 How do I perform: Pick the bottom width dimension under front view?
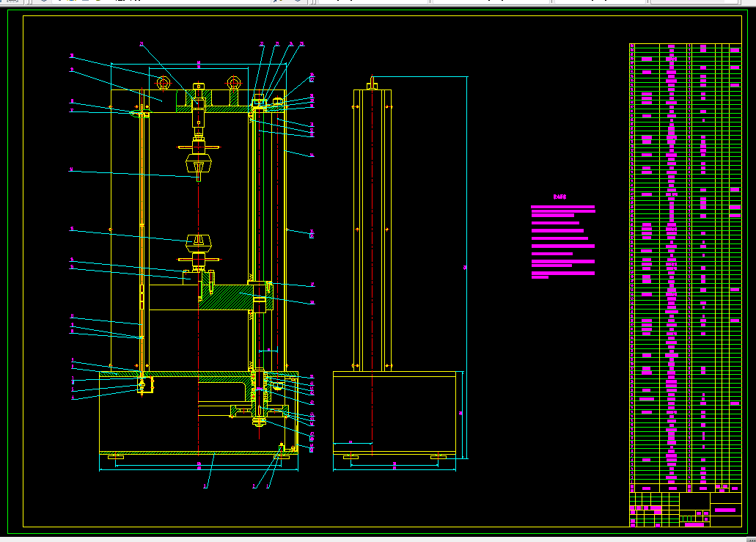pos(199,469)
